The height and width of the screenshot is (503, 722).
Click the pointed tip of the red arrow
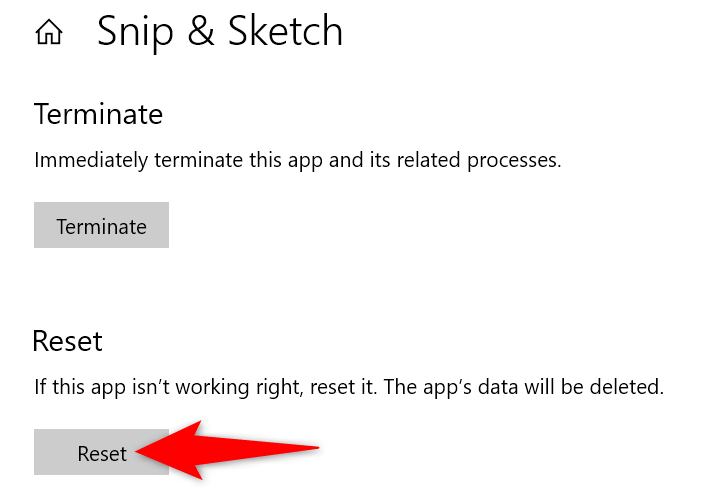[x=140, y=453]
